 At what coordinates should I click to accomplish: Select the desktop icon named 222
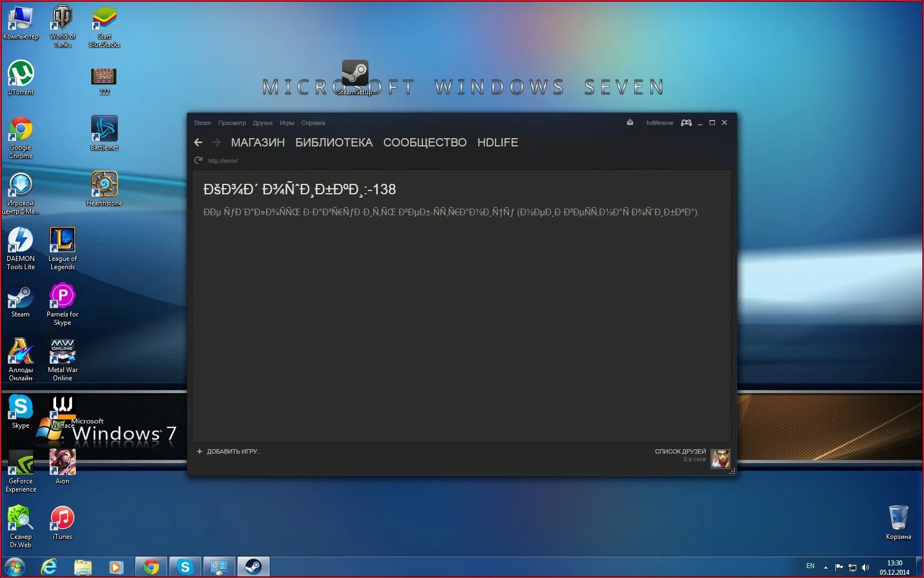click(x=104, y=80)
